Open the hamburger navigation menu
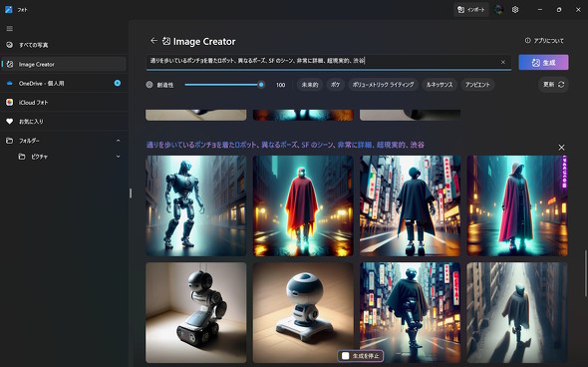The height and width of the screenshot is (367, 588). click(10, 29)
